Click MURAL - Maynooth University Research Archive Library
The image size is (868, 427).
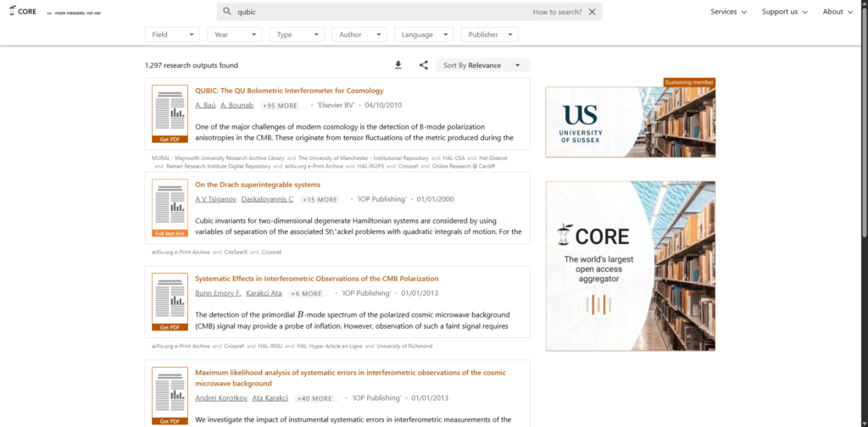[218, 158]
